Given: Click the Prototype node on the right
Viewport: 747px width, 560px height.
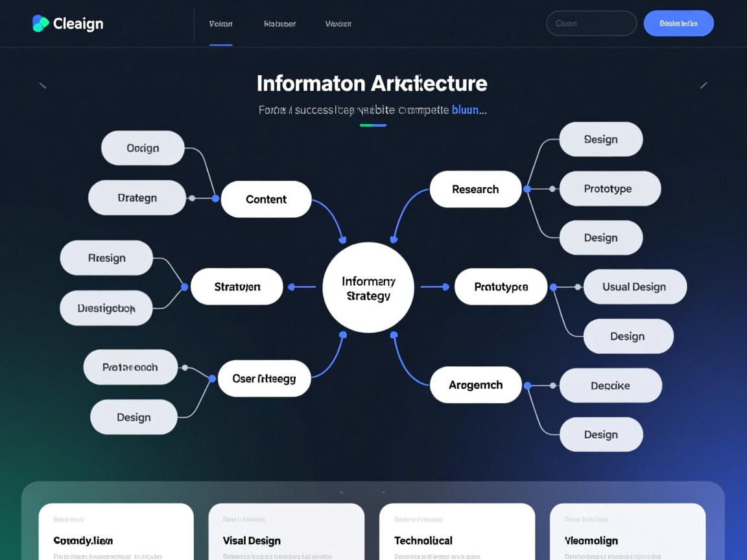Looking at the screenshot, I should (609, 188).
